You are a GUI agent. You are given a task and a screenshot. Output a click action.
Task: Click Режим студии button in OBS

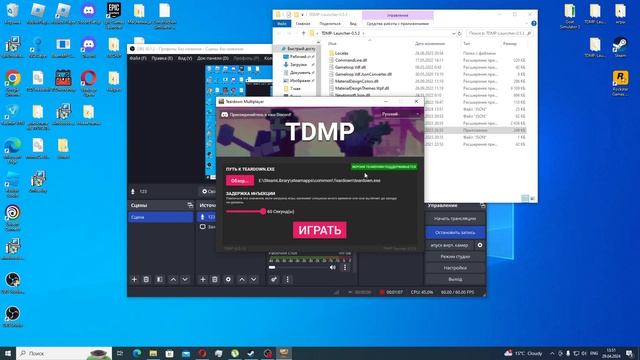pyautogui.click(x=455, y=257)
